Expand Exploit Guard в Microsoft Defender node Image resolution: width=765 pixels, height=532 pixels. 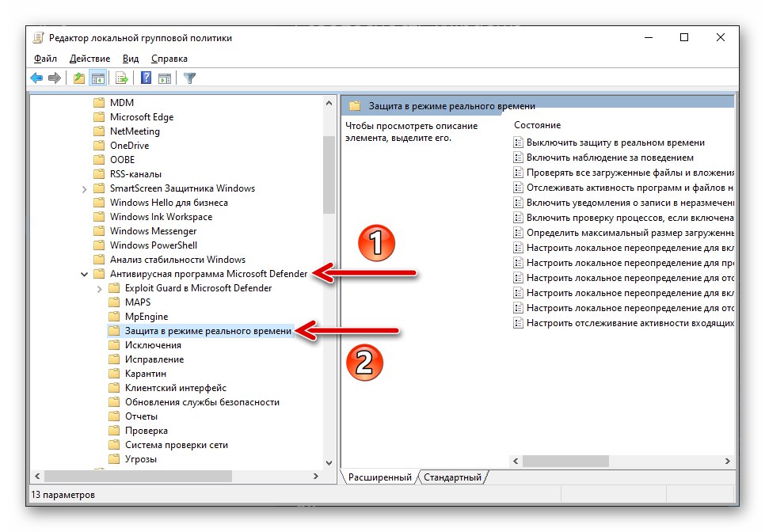100,289
